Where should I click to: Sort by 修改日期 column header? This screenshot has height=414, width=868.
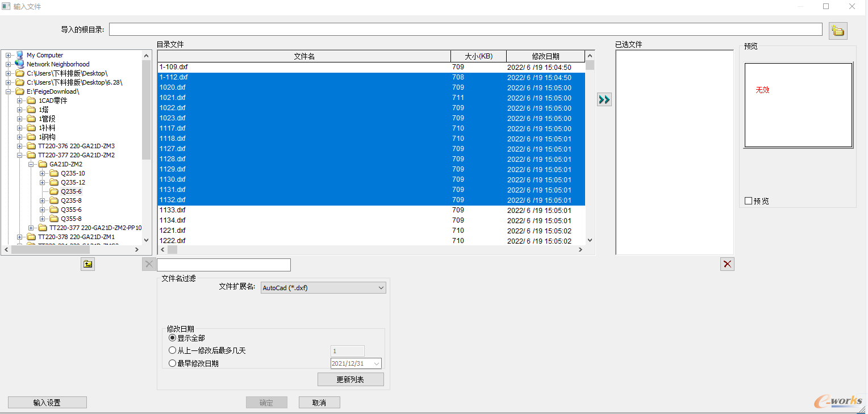point(545,56)
